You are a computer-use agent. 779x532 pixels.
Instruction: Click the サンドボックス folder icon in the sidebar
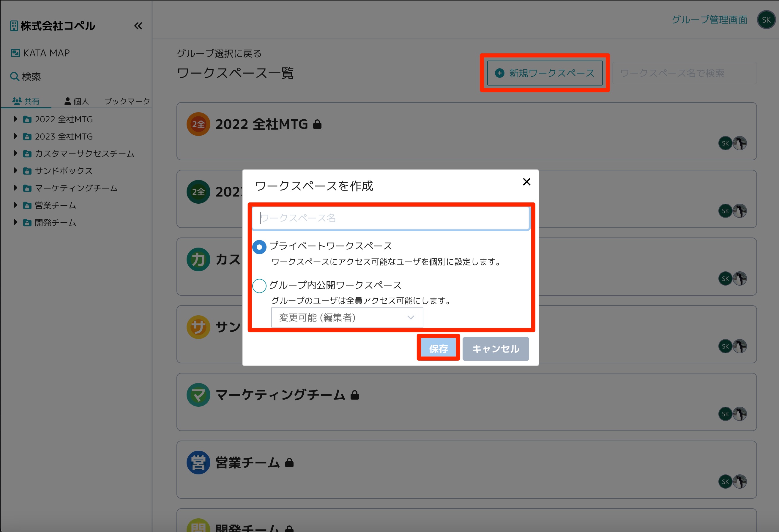click(x=27, y=171)
